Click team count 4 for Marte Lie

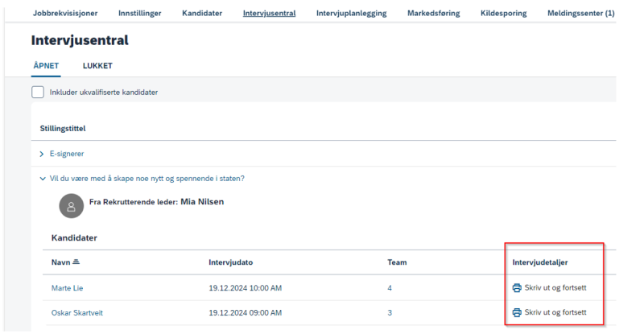(x=390, y=288)
